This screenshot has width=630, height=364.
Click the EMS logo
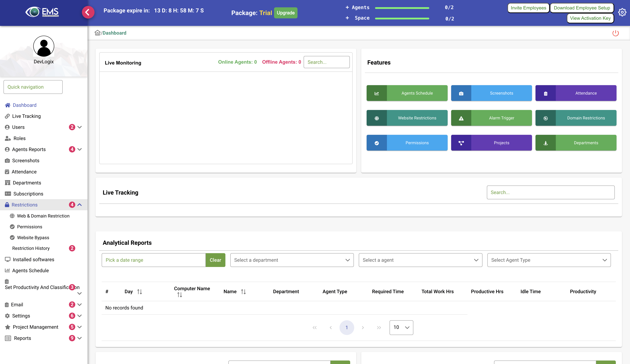click(x=42, y=12)
